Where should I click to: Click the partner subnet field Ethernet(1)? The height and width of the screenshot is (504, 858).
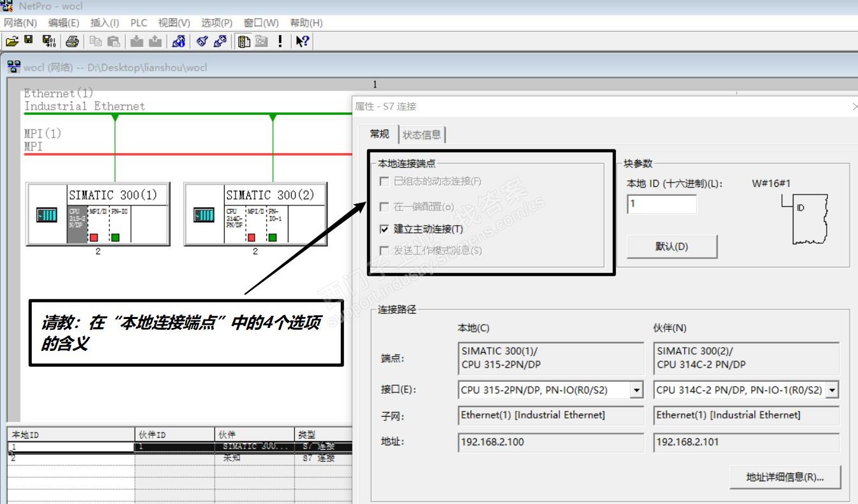click(x=746, y=415)
